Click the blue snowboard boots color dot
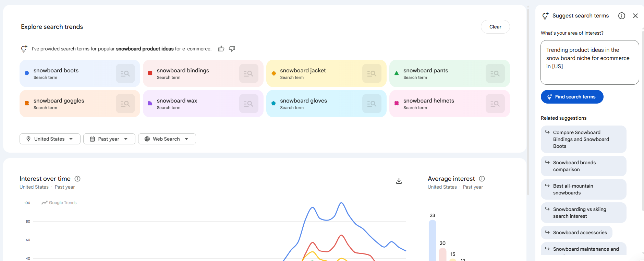 click(x=27, y=73)
